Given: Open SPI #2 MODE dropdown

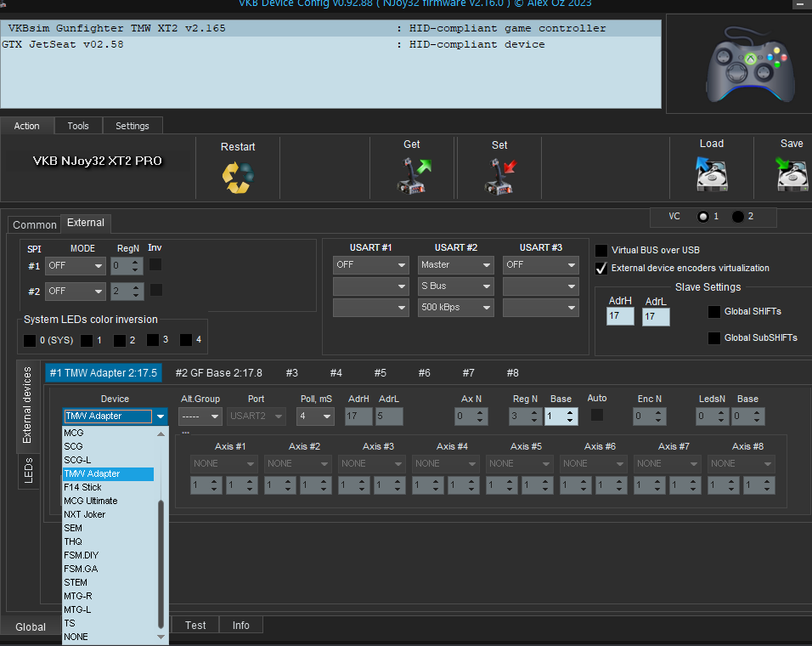Looking at the screenshot, I should tap(75, 292).
